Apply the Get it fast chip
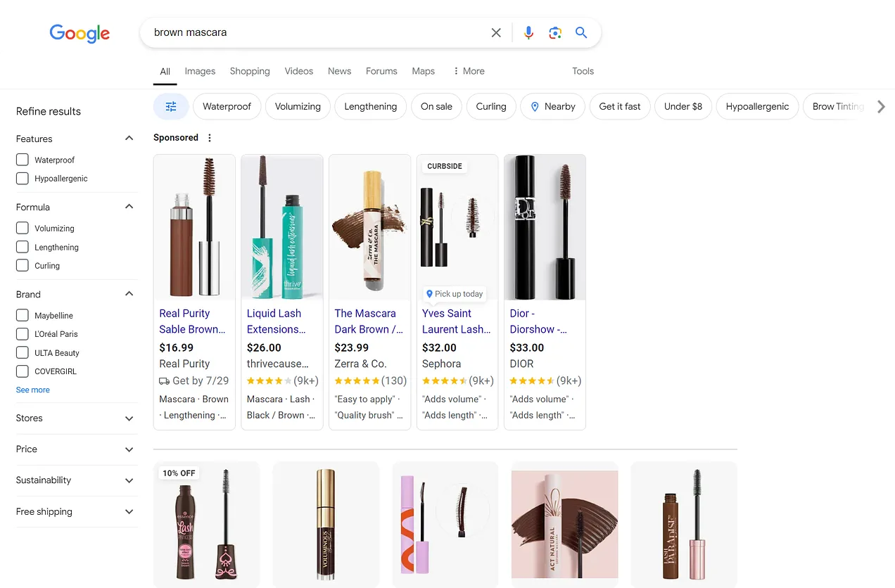Viewport: 895px width, 588px height. pyautogui.click(x=620, y=107)
